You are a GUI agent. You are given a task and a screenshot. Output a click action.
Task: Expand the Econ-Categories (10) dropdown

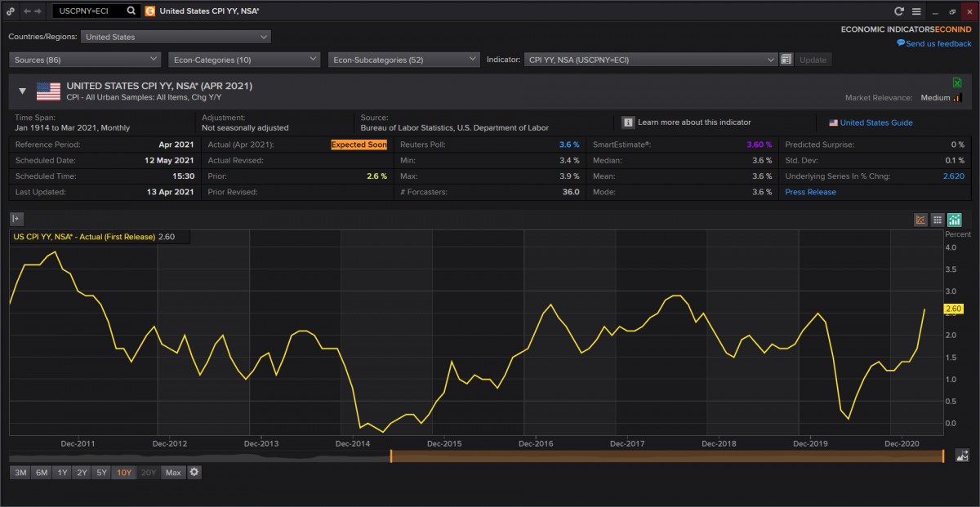point(244,60)
